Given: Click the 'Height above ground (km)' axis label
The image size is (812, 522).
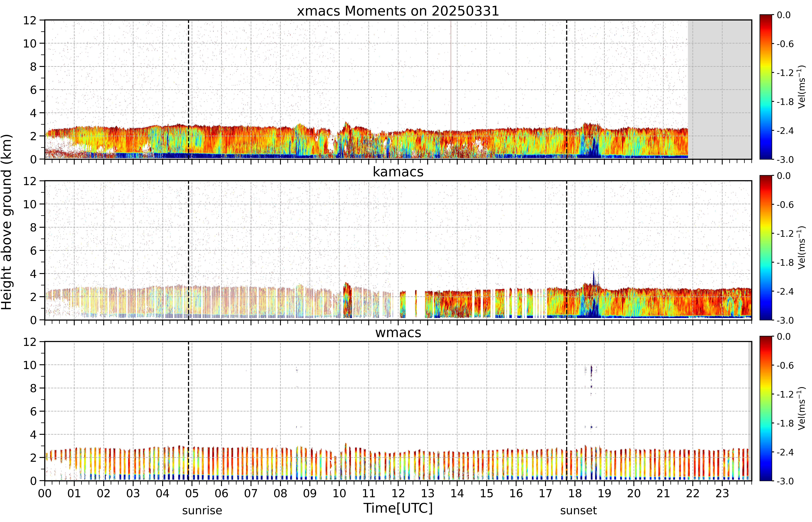Looking at the screenshot, I should coord(7,222).
